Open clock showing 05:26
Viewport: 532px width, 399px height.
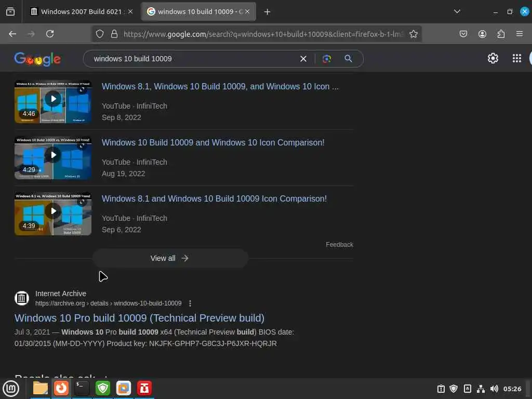tap(512, 389)
